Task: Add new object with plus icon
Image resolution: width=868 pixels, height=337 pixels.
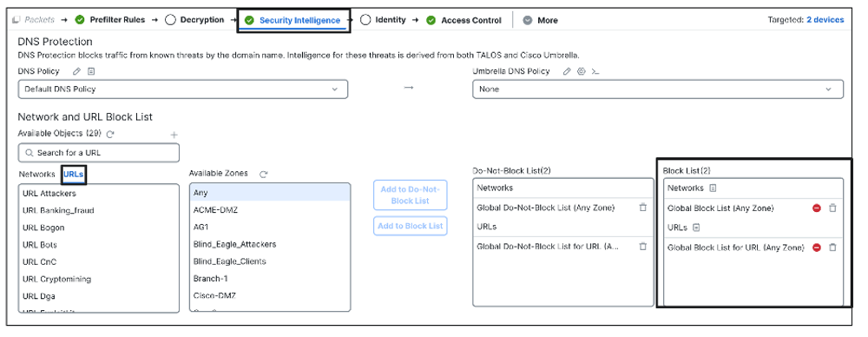Action: coord(174,135)
